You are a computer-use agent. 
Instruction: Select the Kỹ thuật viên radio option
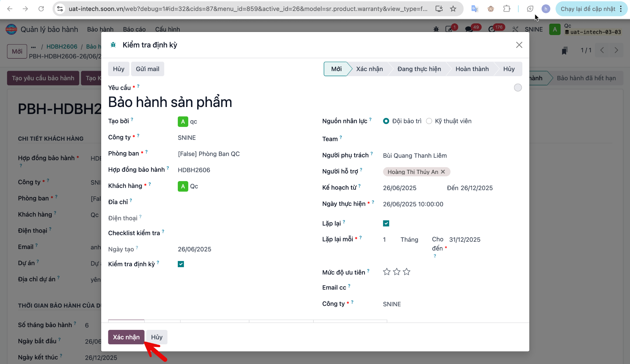pyautogui.click(x=429, y=121)
